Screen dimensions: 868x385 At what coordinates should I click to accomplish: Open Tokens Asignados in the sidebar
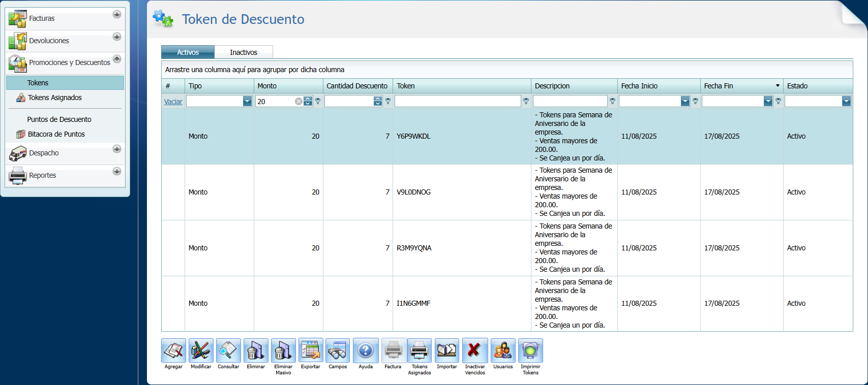tap(55, 98)
